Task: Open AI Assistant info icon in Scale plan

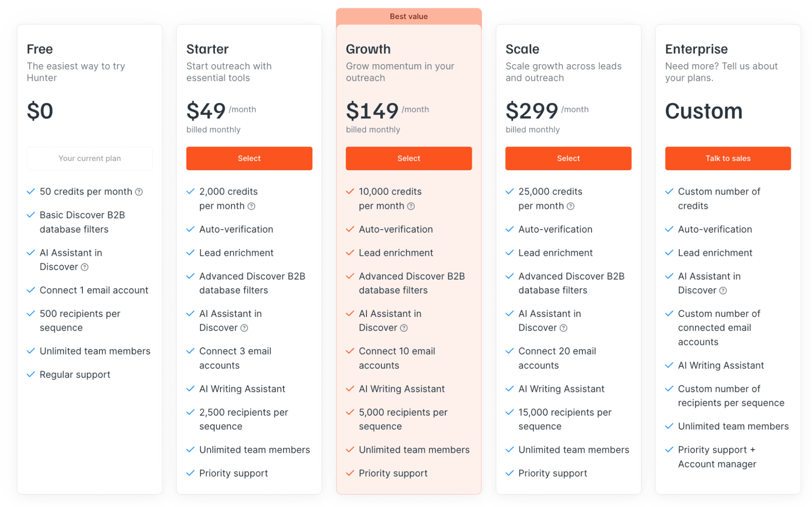Action: tap(563, 328)
